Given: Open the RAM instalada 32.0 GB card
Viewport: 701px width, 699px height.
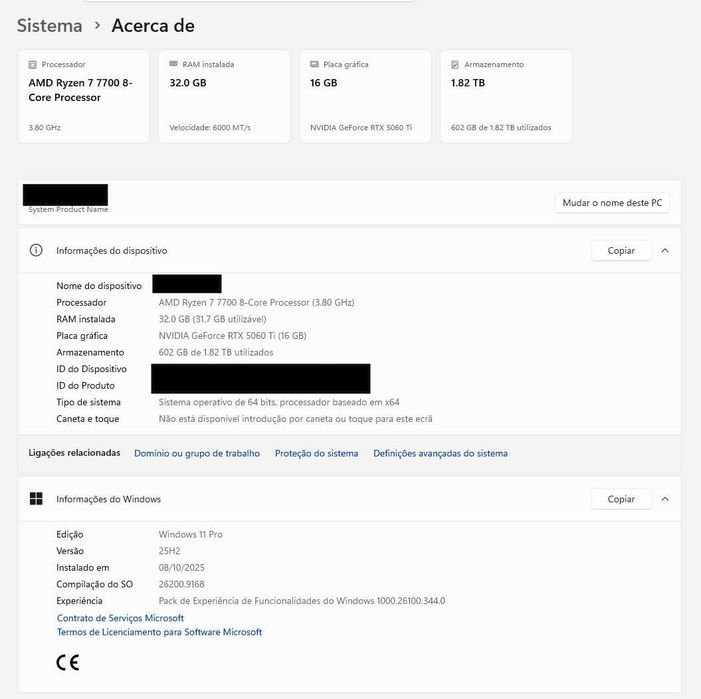Looking at the screenshot, I should 224,97.
